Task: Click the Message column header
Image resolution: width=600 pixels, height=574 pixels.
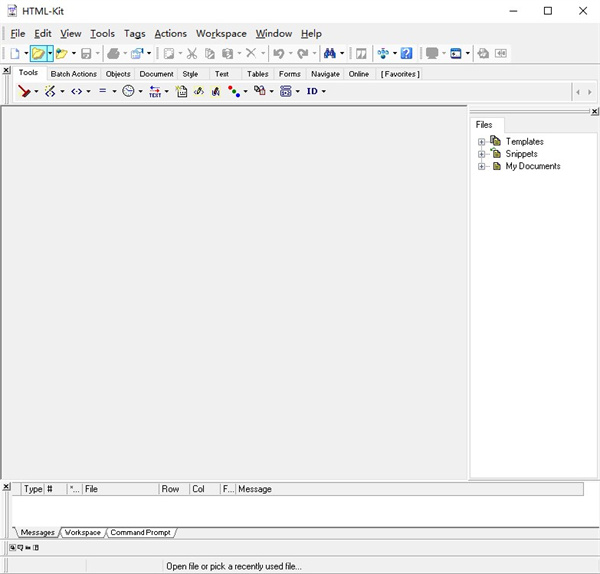Action: [255, 489]
